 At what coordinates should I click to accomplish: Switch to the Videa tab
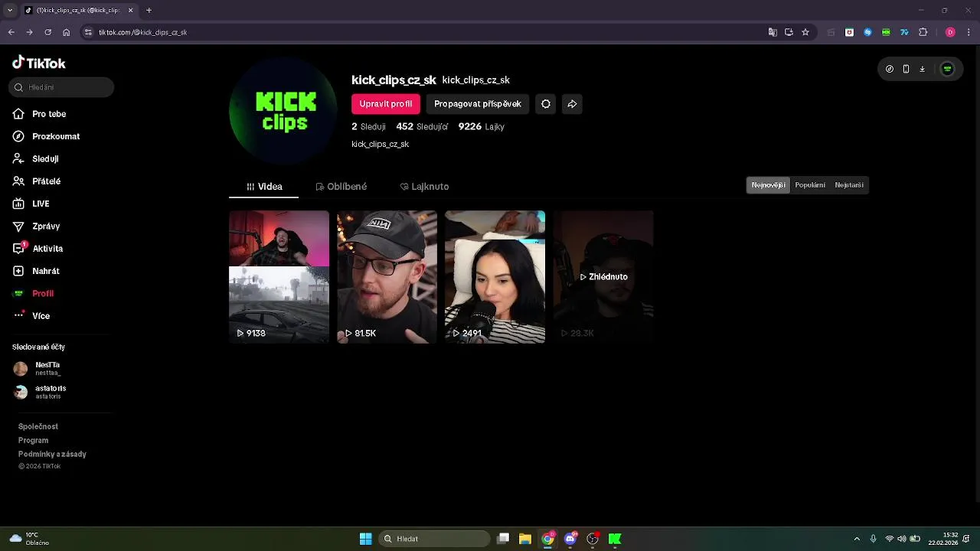point(264,187)
